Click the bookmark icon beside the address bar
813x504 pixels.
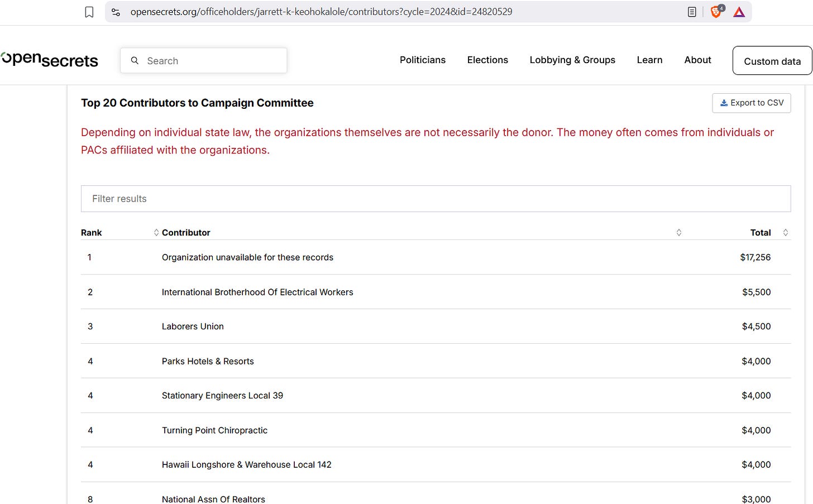click(x=89, y=12)
